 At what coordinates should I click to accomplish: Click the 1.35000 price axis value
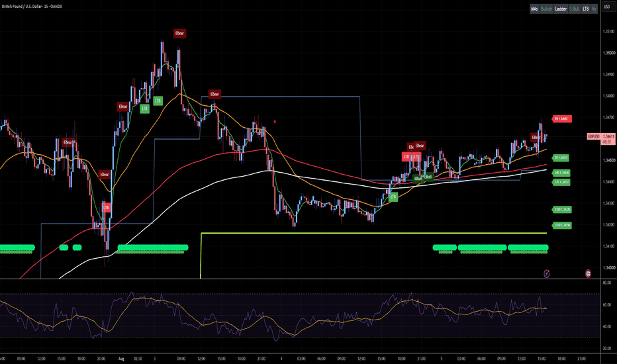click(609, 53)
